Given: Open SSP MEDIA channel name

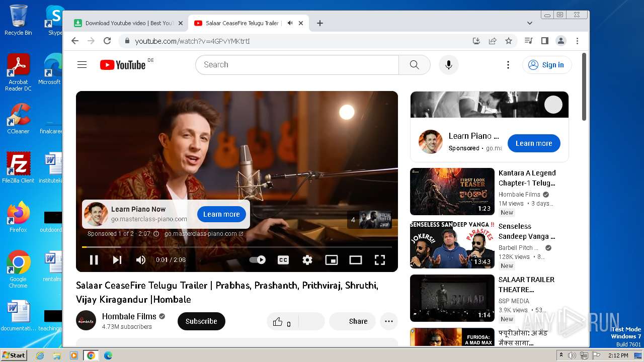Looking at the screenshot, I should (x=514, y=301).
